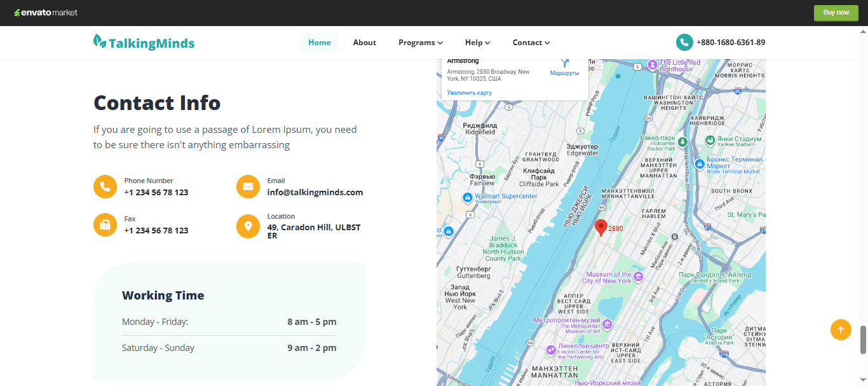Expand the Contact dropdown menu
The width and height of the screenshot is (868, 386).
click(531, 43)
